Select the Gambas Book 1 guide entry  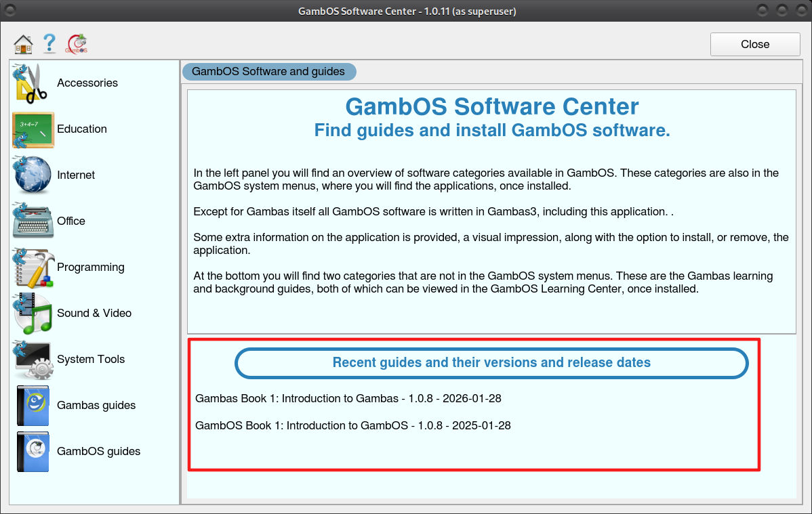click(348, 399)
